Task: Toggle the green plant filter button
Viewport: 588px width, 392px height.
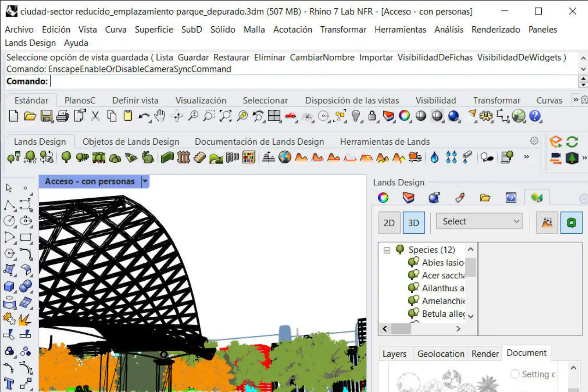Action: 571,223
